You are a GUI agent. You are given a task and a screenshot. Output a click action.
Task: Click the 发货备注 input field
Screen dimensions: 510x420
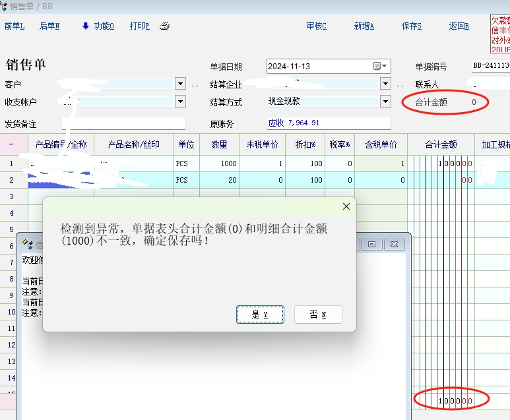pyautogui.click(x=123, y=123)
